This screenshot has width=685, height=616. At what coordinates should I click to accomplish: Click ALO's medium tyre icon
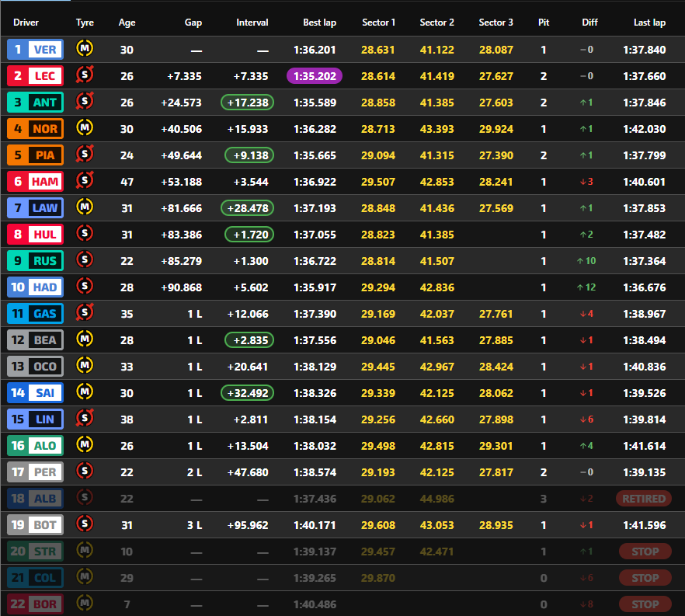coord(85,444)
